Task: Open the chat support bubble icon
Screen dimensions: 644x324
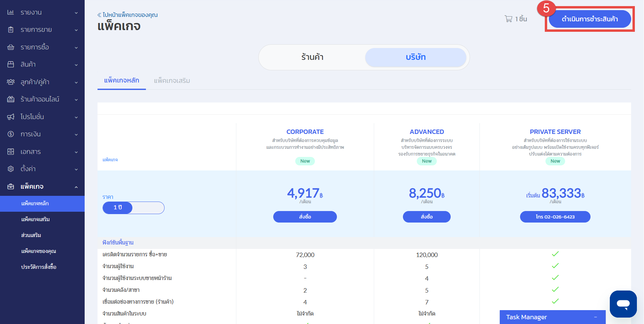Action: (x=623, y=304)
